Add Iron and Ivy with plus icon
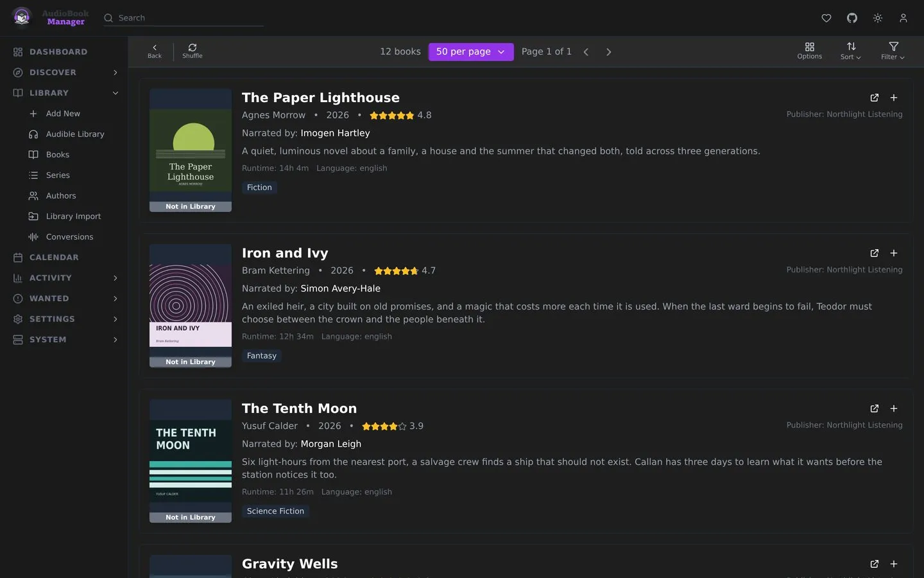The image size is (924, 578). pyautogui.click(x=894, y=253)
